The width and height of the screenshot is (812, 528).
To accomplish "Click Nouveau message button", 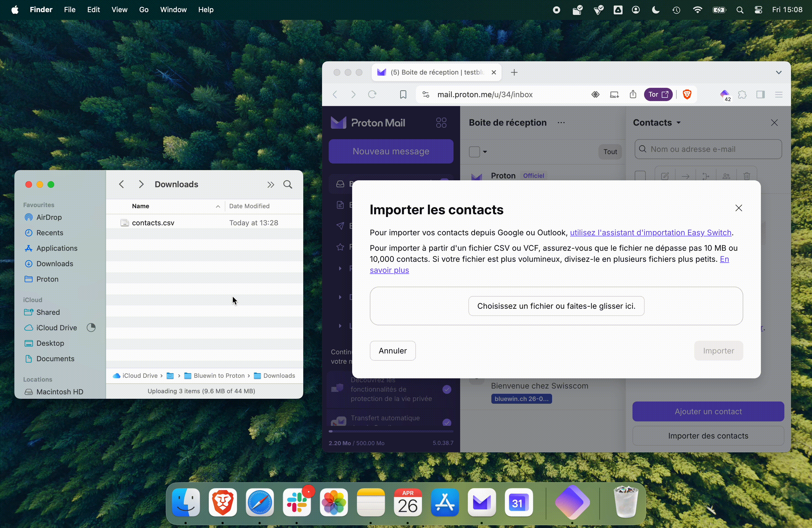I will click(x=391, y=151).
